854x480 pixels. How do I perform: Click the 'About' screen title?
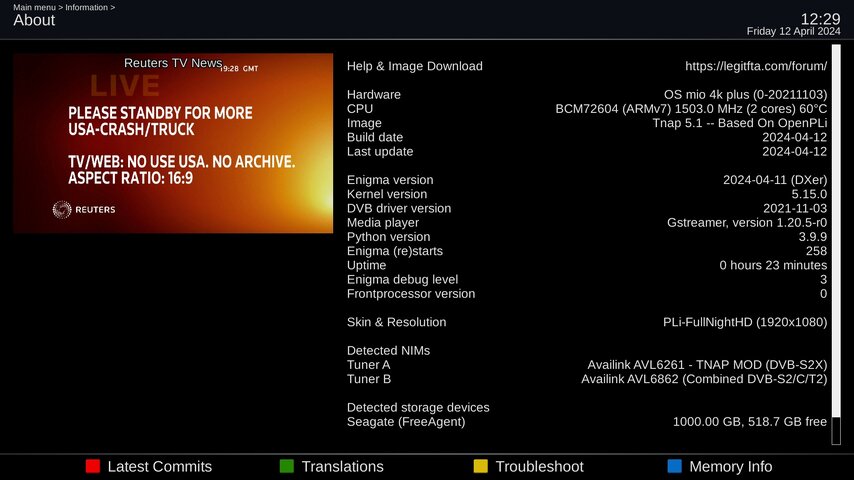[34, 20]
